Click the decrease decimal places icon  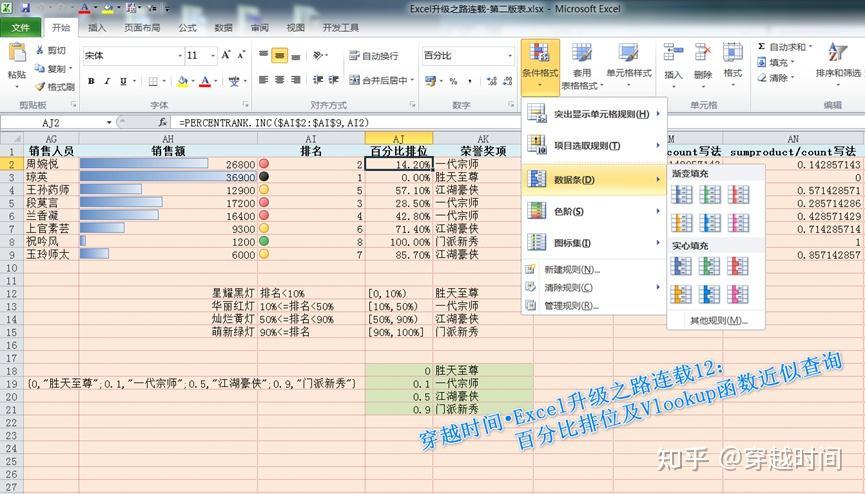pos(508,81)
